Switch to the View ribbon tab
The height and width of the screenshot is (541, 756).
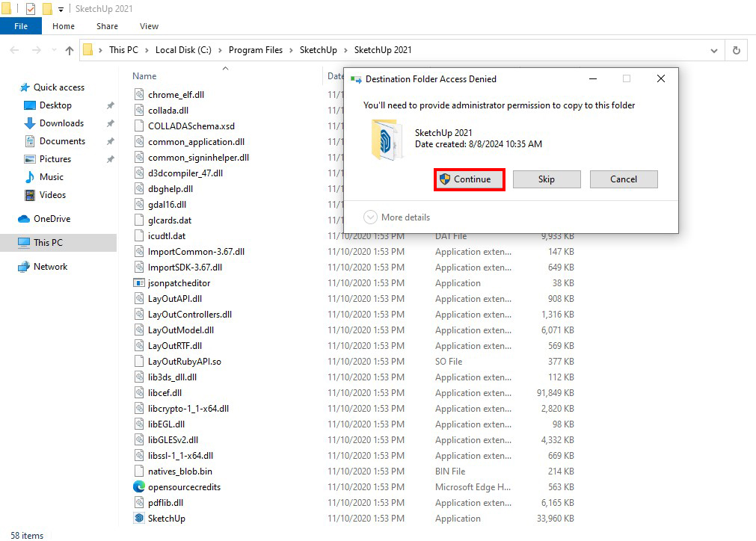[x=149, y=26]
